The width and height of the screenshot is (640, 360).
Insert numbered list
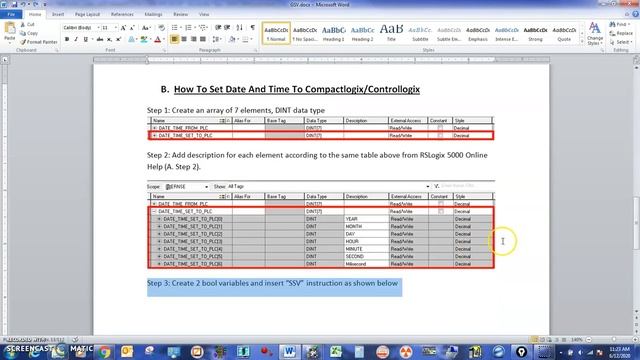pos(188,28)
